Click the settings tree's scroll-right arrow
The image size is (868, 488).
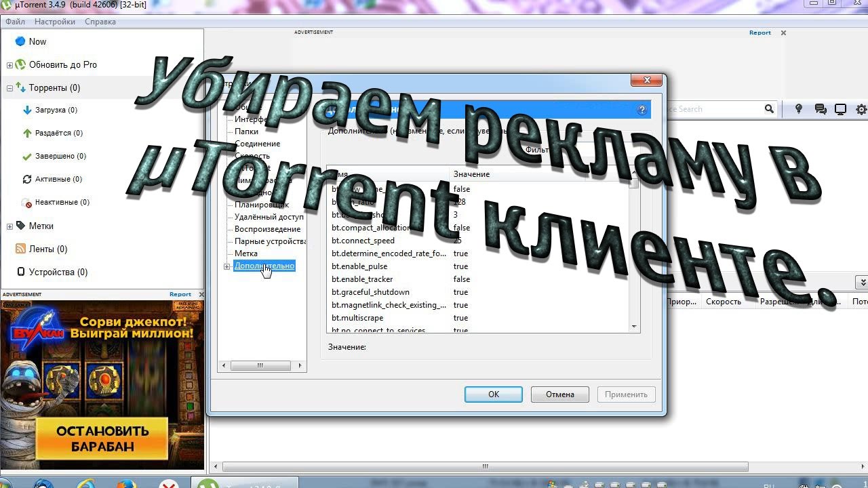(300, 365)
